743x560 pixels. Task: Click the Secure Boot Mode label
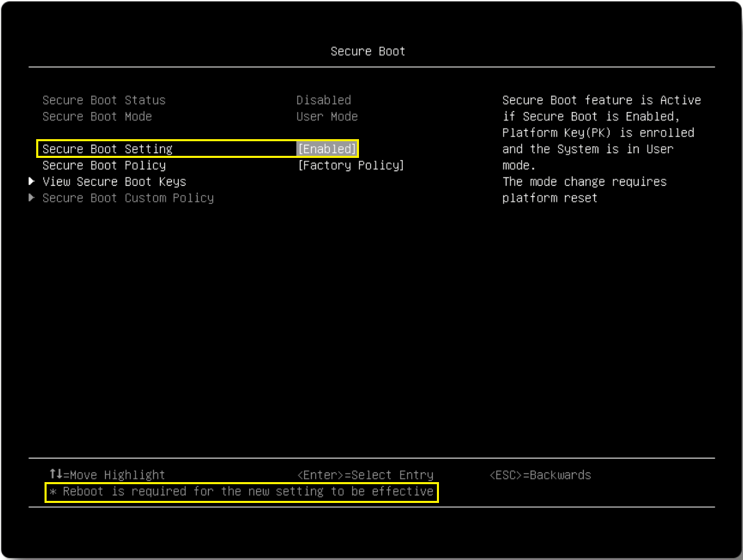pyautogui.click(x=97, y=117)
